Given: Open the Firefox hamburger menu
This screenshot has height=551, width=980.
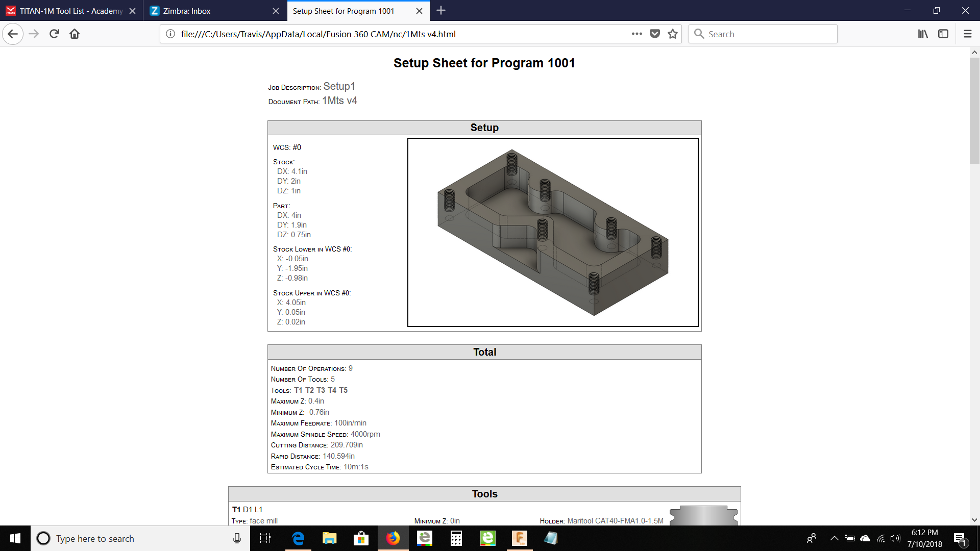Looking at the screenshot, I should point(967,34).
